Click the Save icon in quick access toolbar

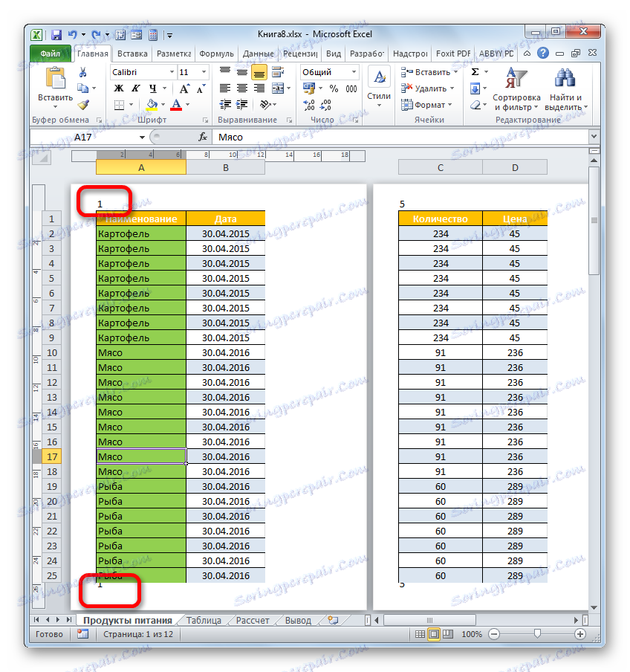pyautogui.click(x=56, y=35)
